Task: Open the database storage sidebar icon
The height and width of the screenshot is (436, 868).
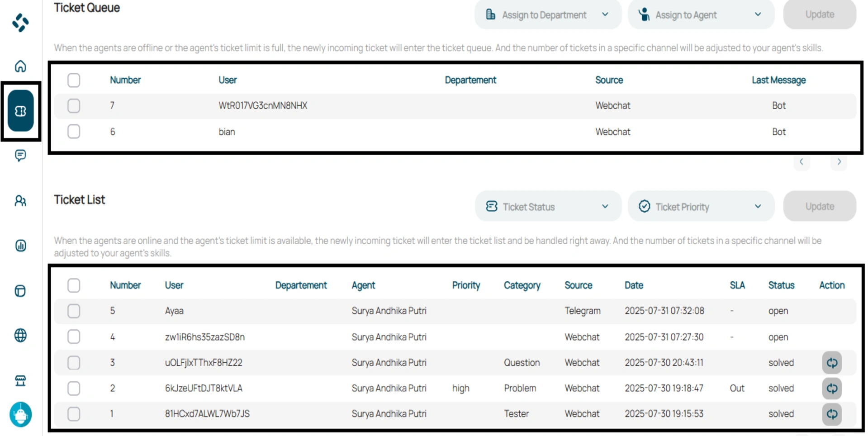Action: 20,291
